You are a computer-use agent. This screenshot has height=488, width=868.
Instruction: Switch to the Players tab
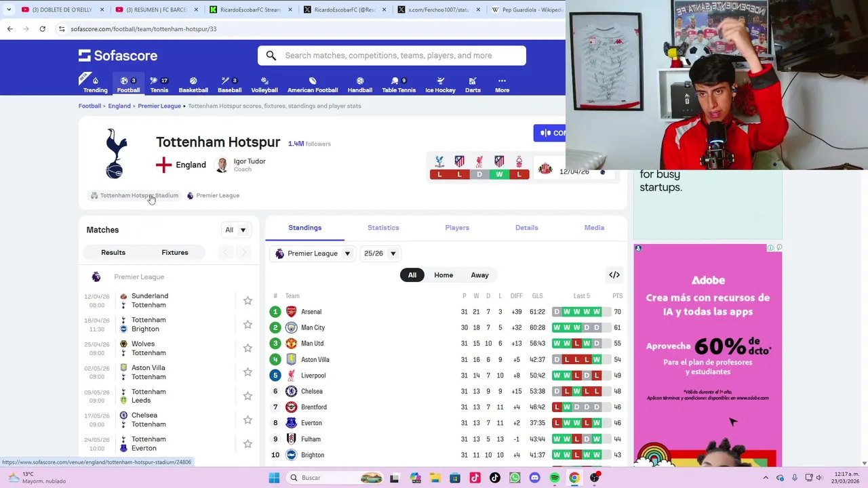(x=457, y=228)
